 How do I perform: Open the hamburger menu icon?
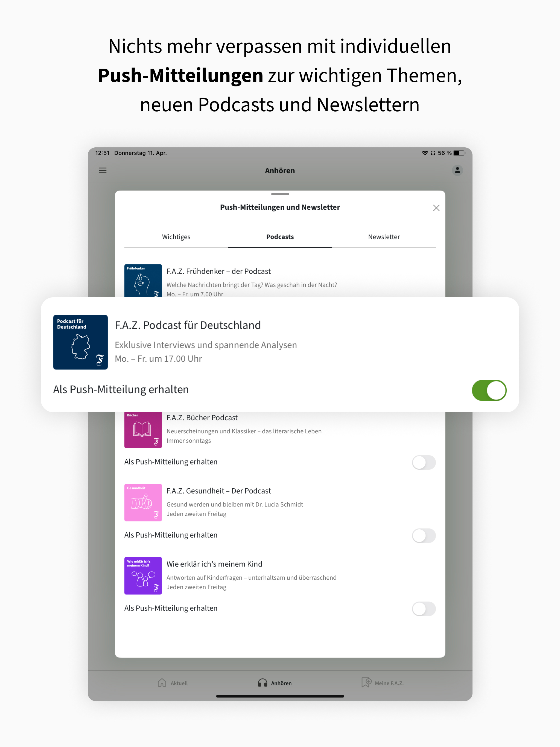[x=103, y=171]
